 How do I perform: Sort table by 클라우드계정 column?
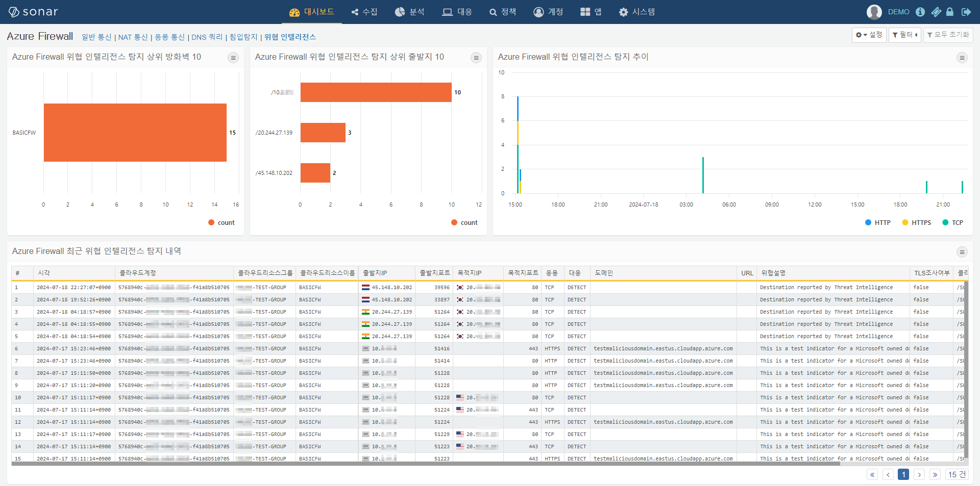pyautogui.click(x=175, y=273)
